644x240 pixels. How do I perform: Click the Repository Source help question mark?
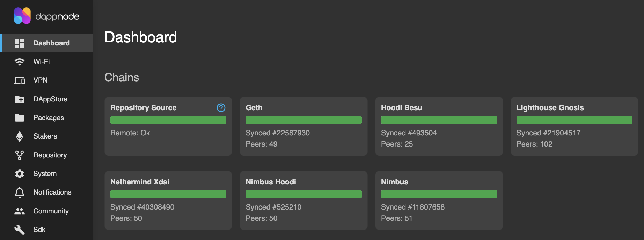[x=221, y=108]
